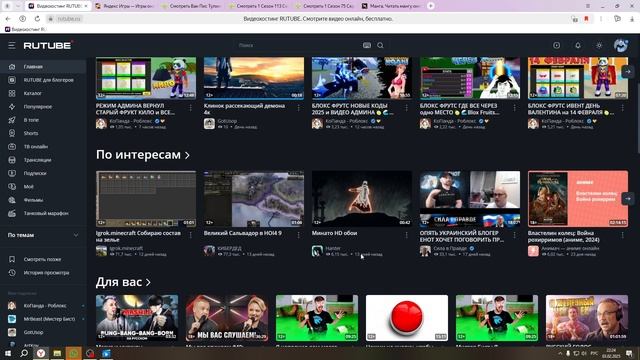Click the Смотреть позже bookmark icon
Image resolution: width=640 pixels, height=360 pixels.
12,259
